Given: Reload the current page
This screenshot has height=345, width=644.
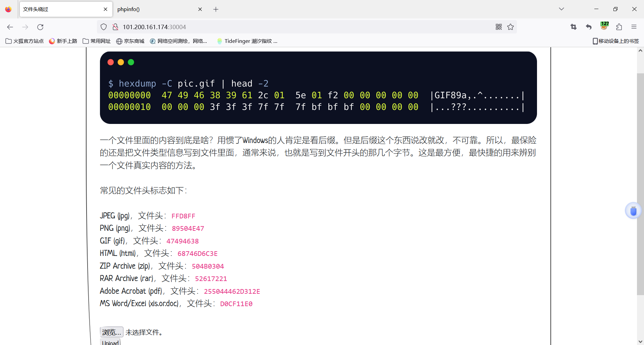Looking at the screenshot, I should click(40, 27).
